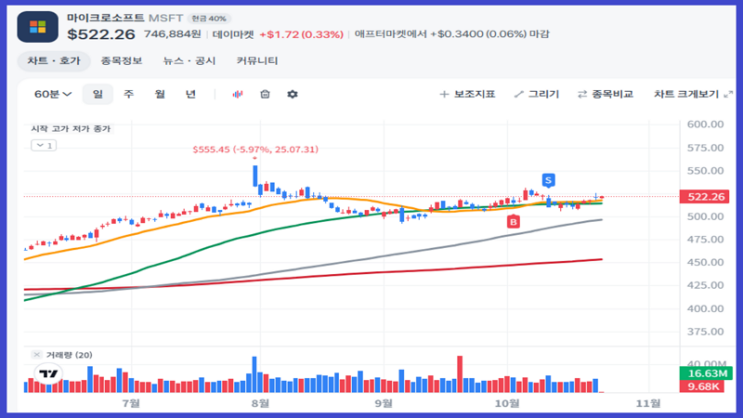
Task: Open the 뉴스 · 공시 tab
Action: point(189,61)
